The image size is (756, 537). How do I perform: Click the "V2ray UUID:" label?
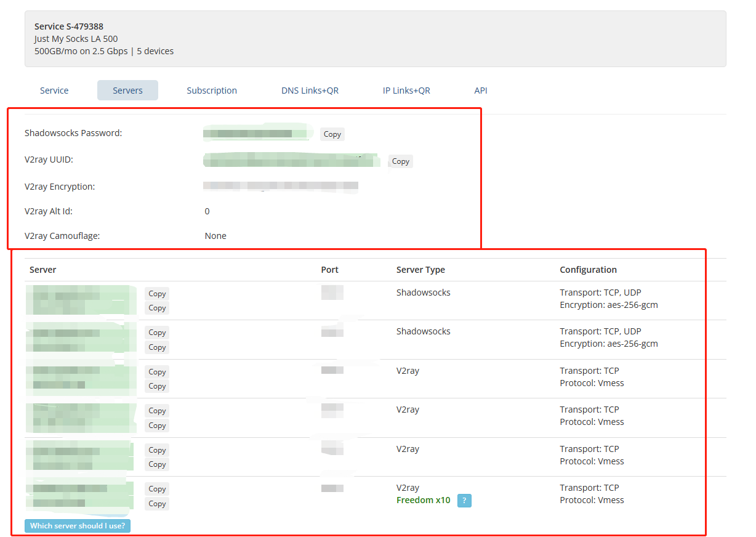pos(49,159)
